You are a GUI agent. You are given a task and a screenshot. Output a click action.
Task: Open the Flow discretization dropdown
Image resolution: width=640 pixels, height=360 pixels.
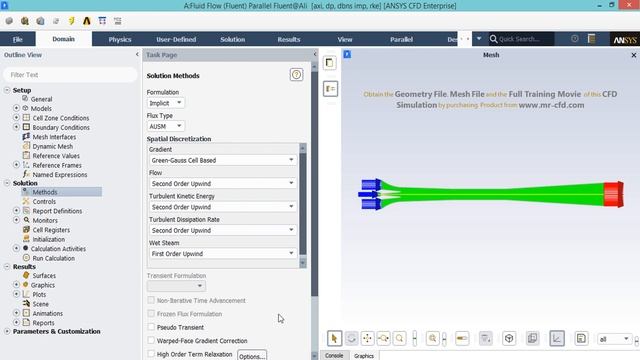(x=223, y=183)
